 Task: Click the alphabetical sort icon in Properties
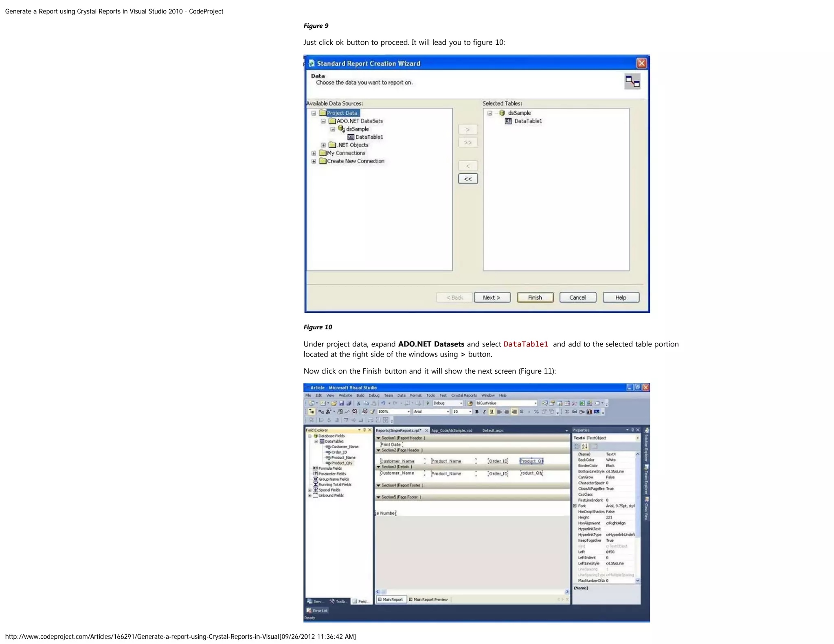click(x=585, y=446)
